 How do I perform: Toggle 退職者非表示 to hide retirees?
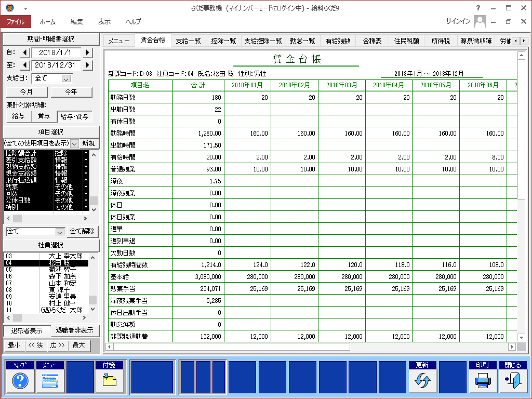point(75,330)
